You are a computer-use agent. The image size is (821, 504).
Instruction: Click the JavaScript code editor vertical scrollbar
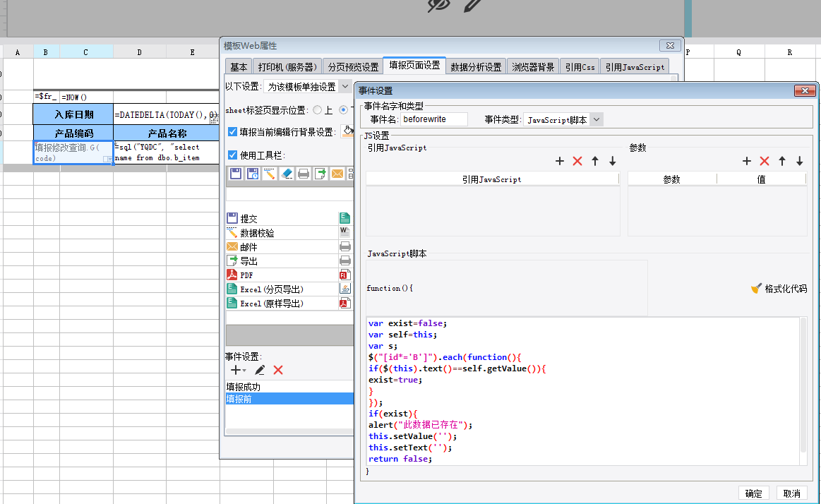[803, 385]
